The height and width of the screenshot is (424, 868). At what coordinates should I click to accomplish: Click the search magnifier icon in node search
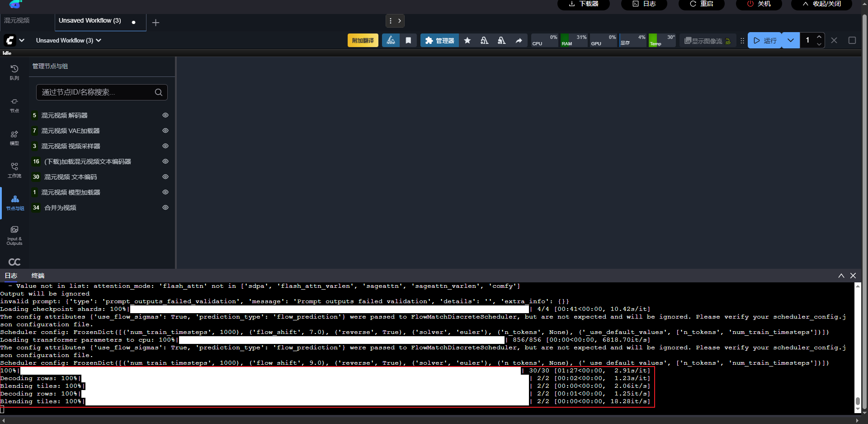tap(159, 92)
